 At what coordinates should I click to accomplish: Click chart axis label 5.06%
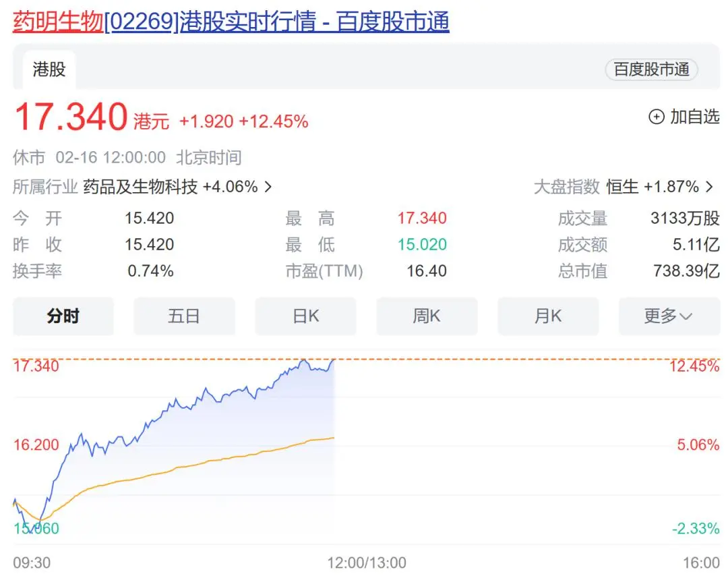pyautogui.click(x=698, y=444)
